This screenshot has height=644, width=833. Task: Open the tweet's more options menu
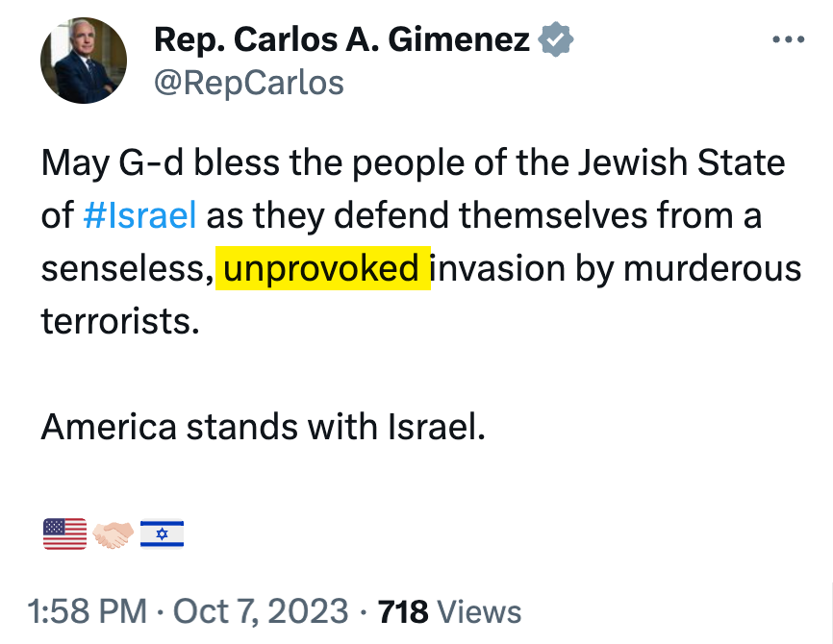click(788, 40)
